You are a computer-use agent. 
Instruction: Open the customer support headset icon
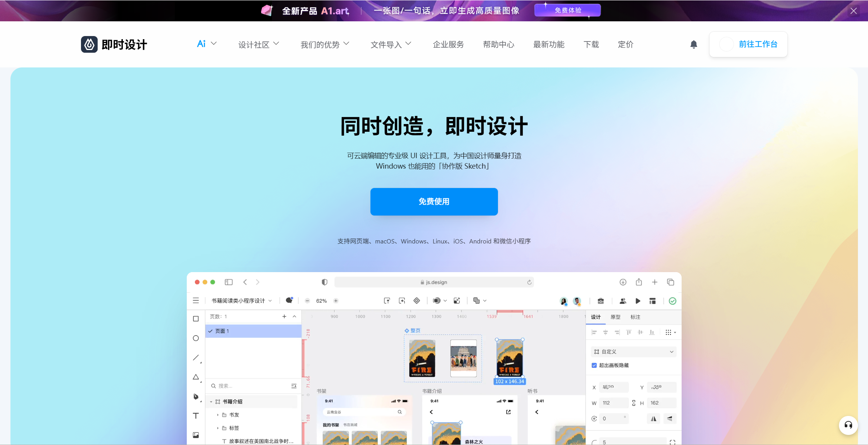click(848, 425)
